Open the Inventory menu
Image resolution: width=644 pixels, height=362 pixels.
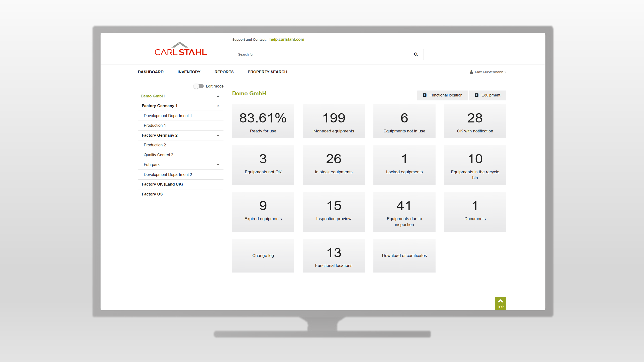189,72
